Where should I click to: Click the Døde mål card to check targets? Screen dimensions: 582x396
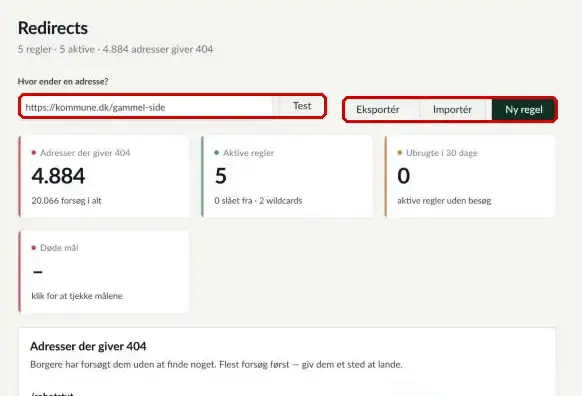pos(104,272)
